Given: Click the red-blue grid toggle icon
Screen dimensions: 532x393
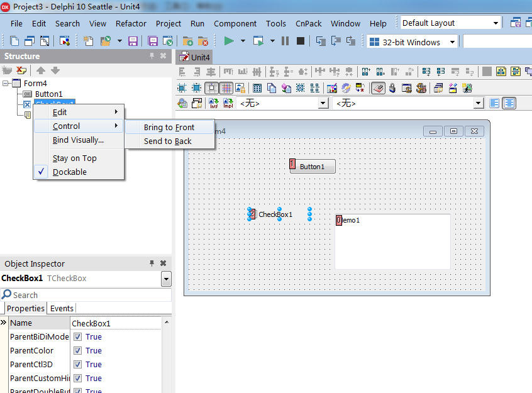Looking at the screenshot, I should point(226,88).
